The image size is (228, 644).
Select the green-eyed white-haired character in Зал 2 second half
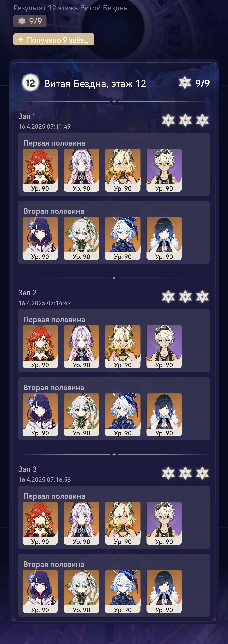coord(81,415)
